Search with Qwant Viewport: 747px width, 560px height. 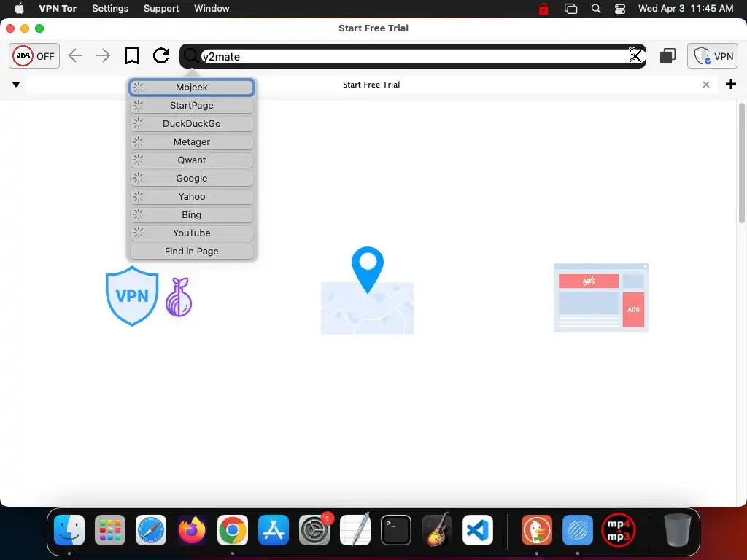click(192, 160)
